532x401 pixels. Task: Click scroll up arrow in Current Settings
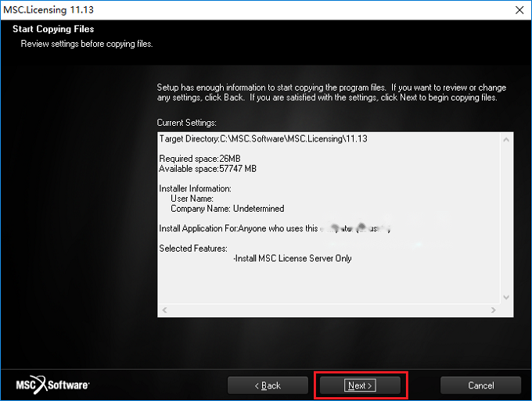tap(506, 140)
